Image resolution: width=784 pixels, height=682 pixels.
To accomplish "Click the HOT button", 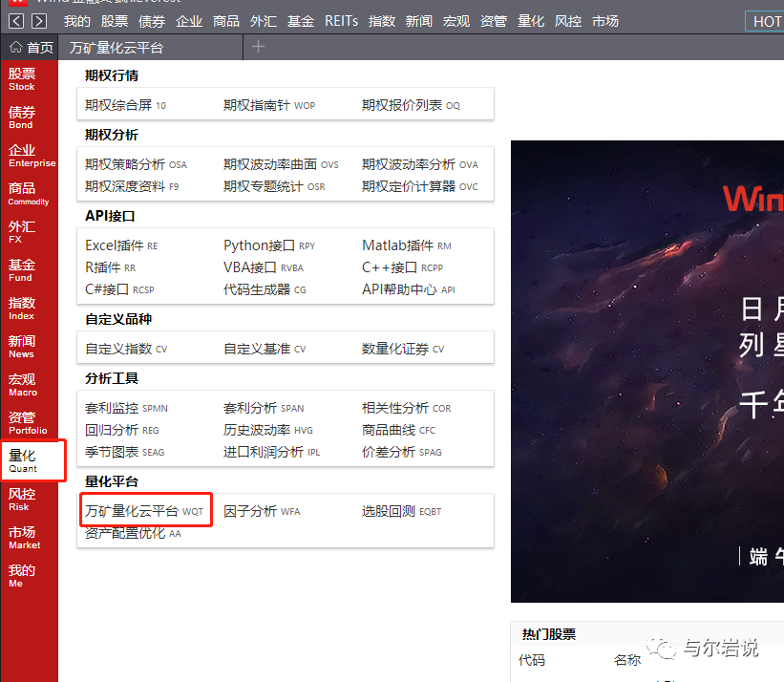I will click(765, 22).
